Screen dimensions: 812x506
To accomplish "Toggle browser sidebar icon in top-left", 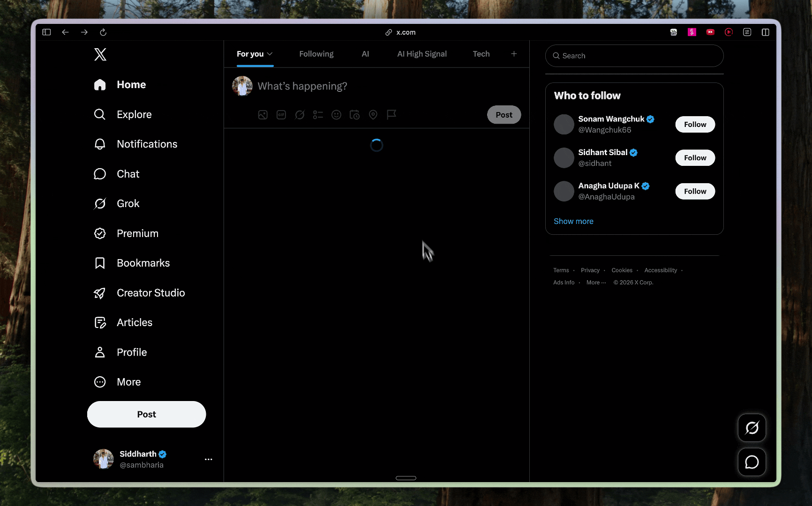I will pyautogui.click(x=46, y=32).
